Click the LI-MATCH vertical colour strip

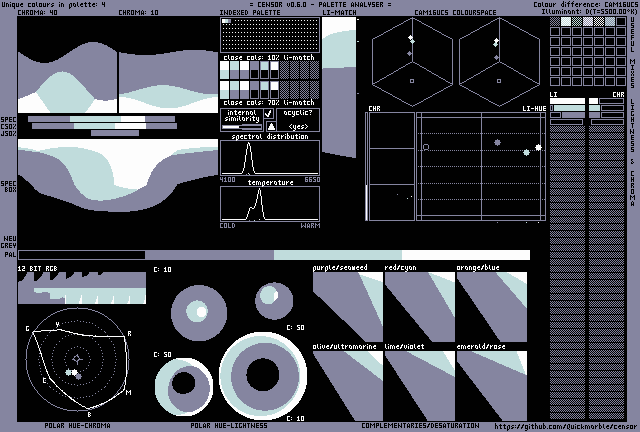pos(339,87)
